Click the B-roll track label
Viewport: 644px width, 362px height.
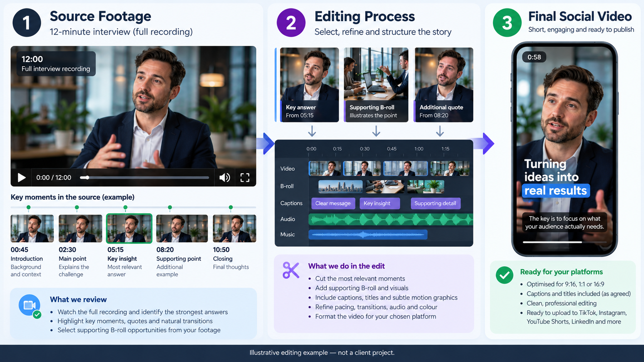pos(287,186)
